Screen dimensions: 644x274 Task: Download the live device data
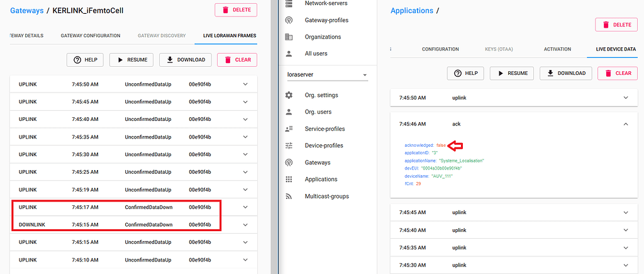[565, 73]
